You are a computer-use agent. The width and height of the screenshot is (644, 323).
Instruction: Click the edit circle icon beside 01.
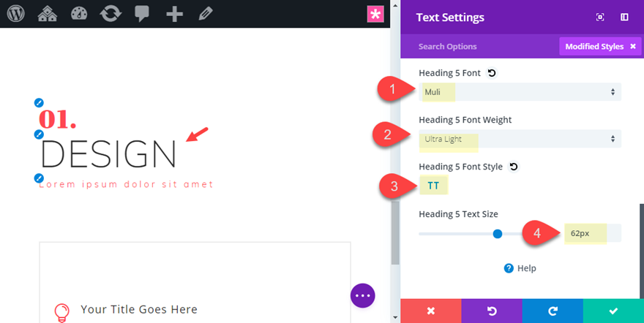[39, 102]
